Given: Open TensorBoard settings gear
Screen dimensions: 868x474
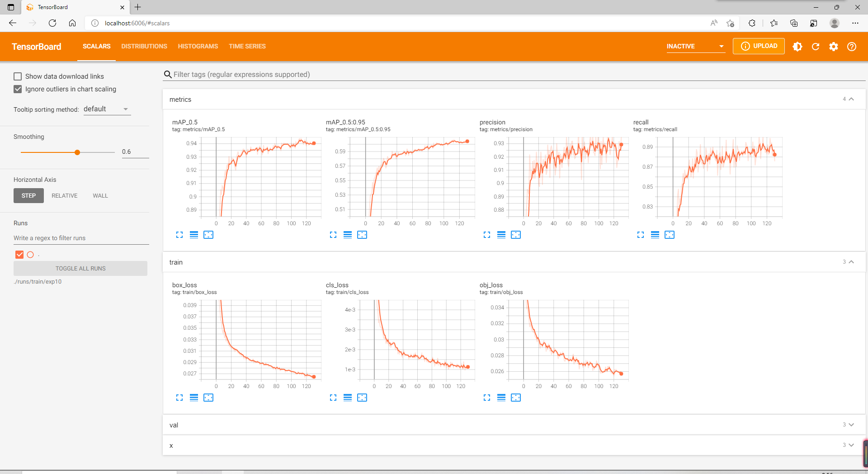Looking at the screenshot, I should tap(834, 47).
